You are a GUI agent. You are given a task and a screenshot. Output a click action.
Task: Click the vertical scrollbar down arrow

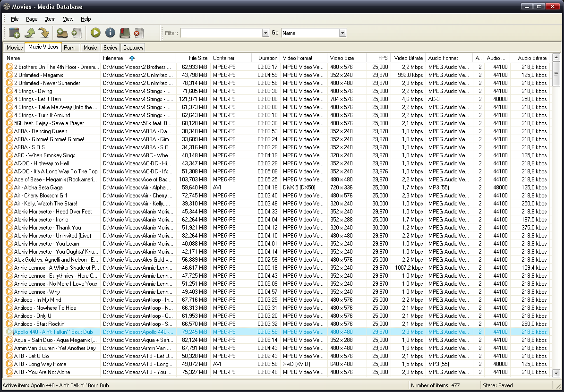point(556,373)
